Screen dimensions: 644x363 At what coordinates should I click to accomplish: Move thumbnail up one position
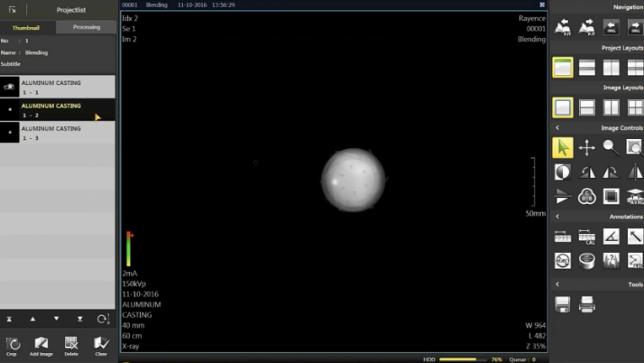(32, 319)
